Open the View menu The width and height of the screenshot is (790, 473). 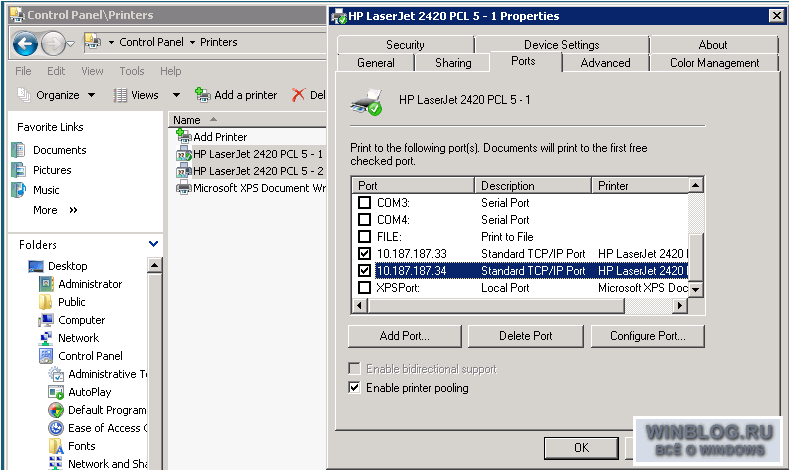pyautogui.click(x=92, y=71)
